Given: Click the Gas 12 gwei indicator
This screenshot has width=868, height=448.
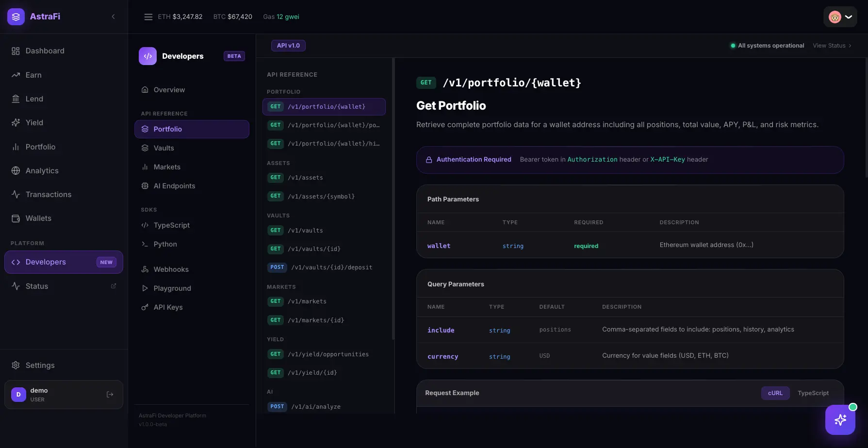Looking at the screenshot, I should click(281, 17).
